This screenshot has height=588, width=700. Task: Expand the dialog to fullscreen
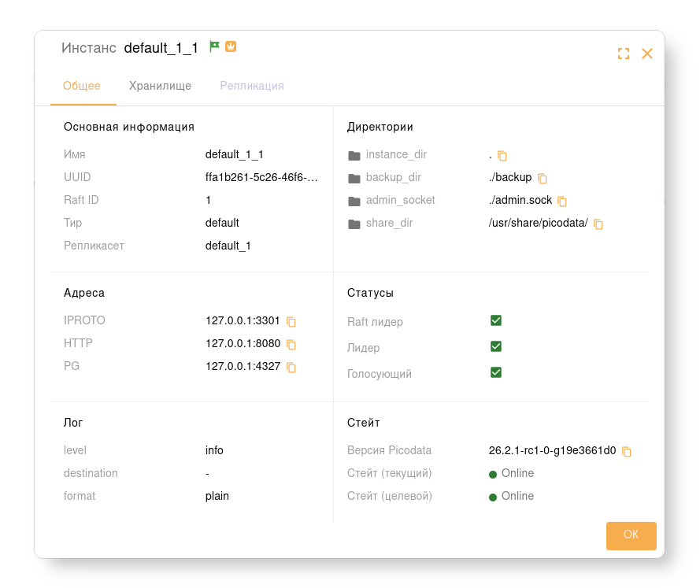[x=624, y=54]
